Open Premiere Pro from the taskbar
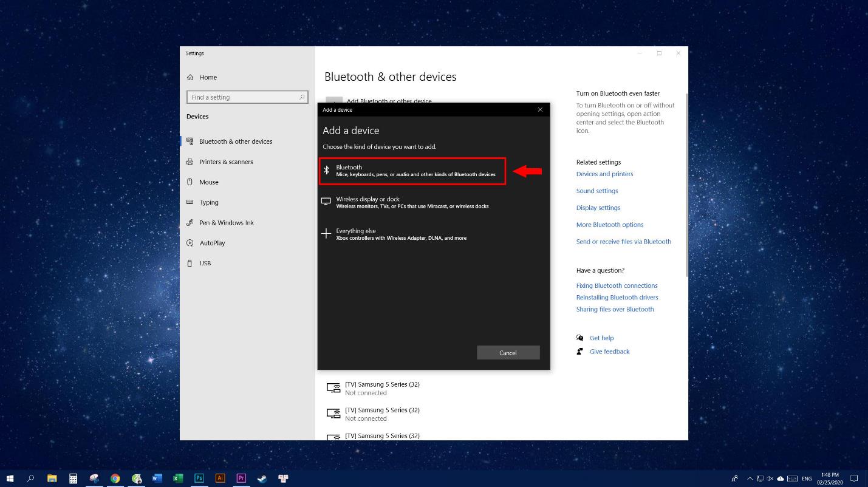The image size is (868, 487). point(241,478)
